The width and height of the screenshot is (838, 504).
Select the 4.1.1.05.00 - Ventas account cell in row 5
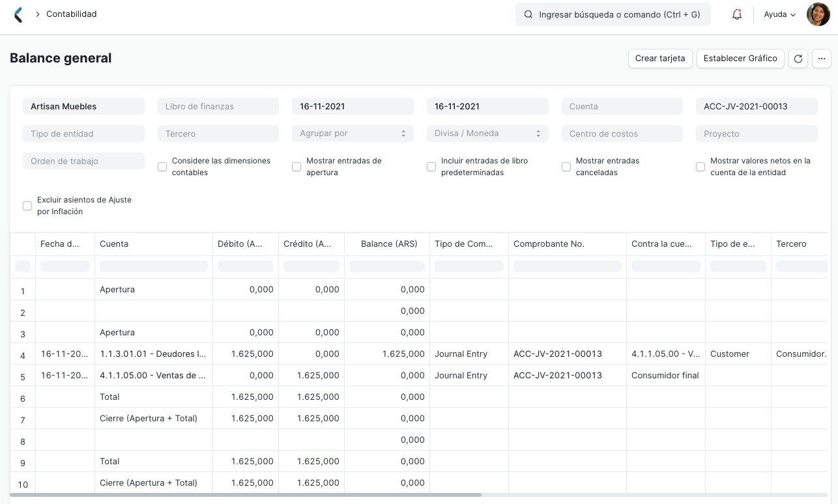[x=154, y=375]
